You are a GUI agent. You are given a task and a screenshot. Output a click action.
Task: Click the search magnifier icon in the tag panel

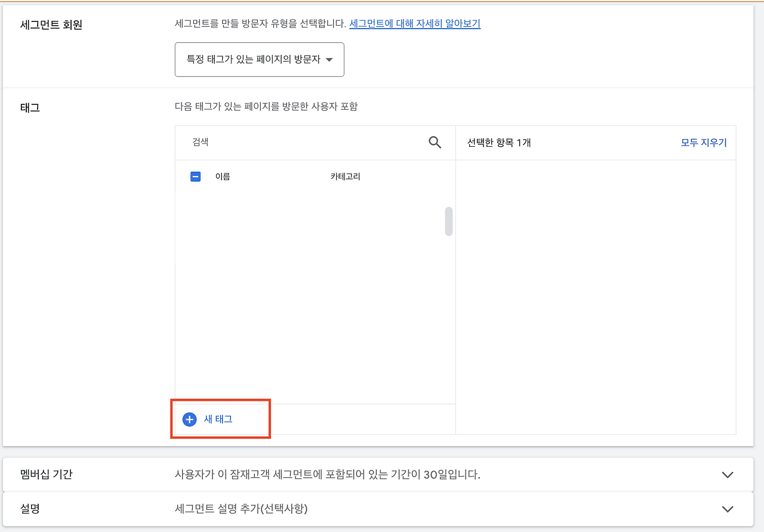click(435, 142)
